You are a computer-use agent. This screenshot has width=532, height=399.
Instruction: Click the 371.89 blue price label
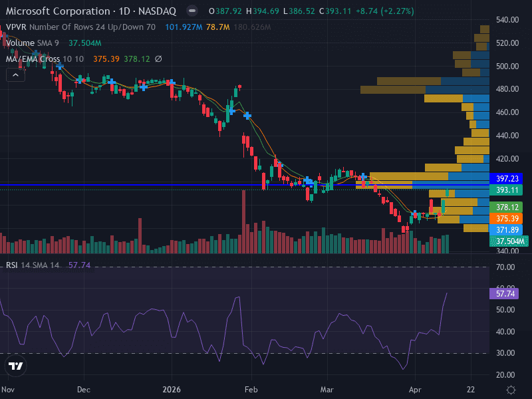coord(507,229)
